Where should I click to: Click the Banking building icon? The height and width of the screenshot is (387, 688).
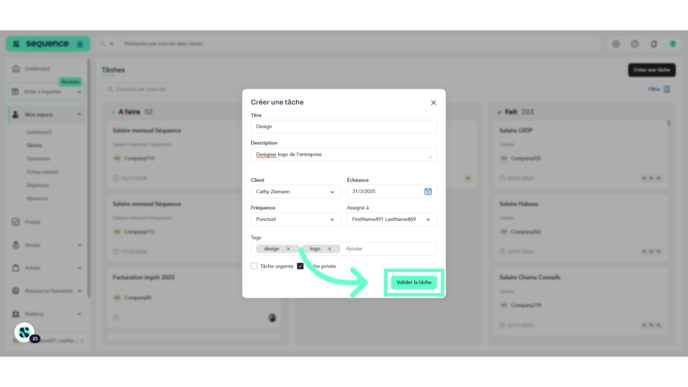coord(16,314)
